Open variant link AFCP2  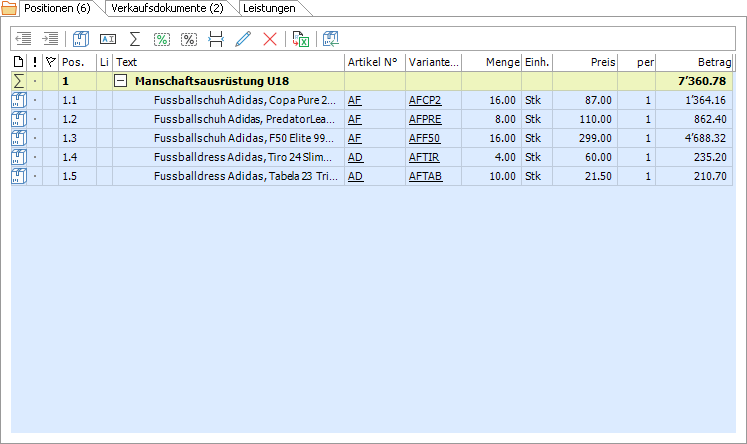pyautogui.click(x=424, y=100)
